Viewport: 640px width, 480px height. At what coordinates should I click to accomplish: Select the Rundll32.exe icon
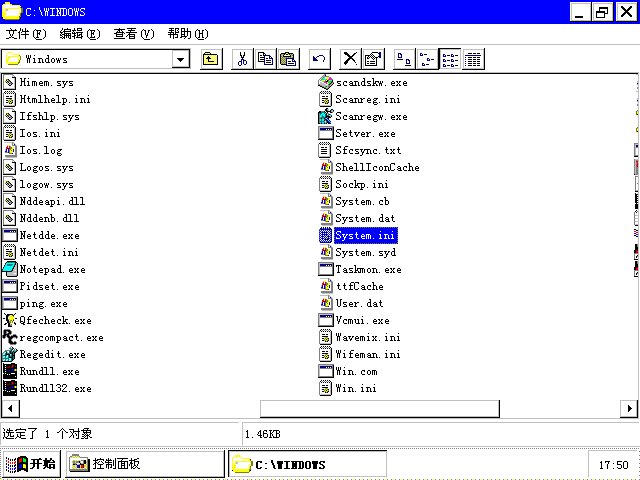click(10, 388)
